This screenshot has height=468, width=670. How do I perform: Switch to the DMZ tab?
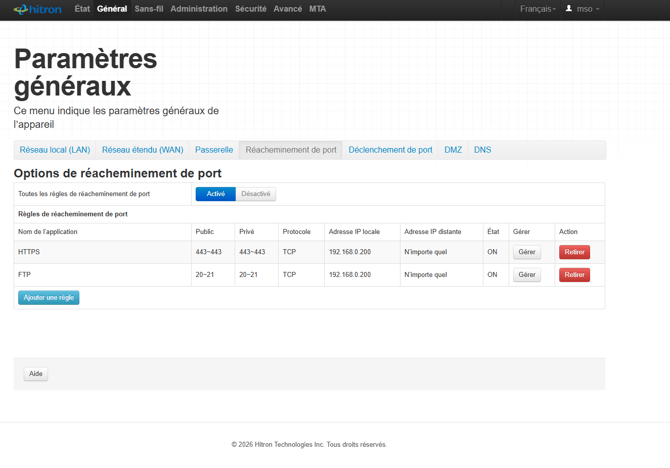coord(453,150)
